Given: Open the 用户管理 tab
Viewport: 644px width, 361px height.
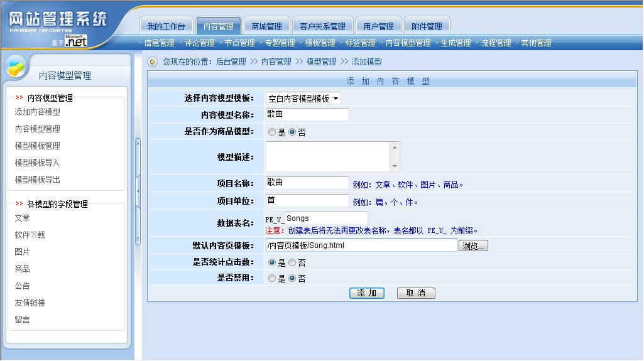Looking at the screenshot, I should (378, 26).
